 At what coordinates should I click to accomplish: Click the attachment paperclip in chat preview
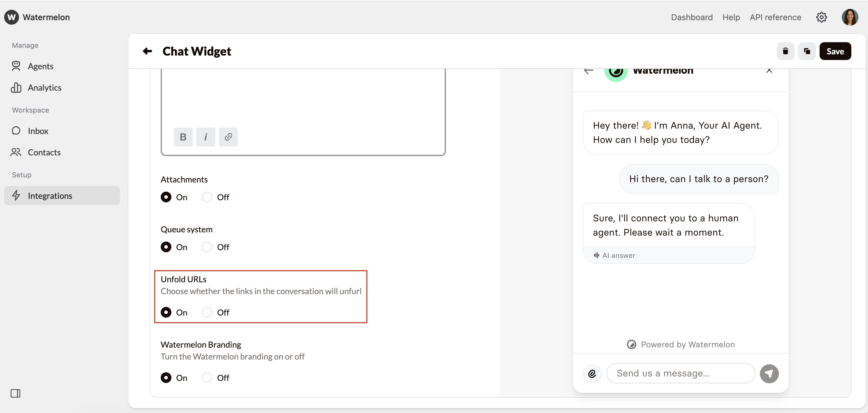point(592,373)
